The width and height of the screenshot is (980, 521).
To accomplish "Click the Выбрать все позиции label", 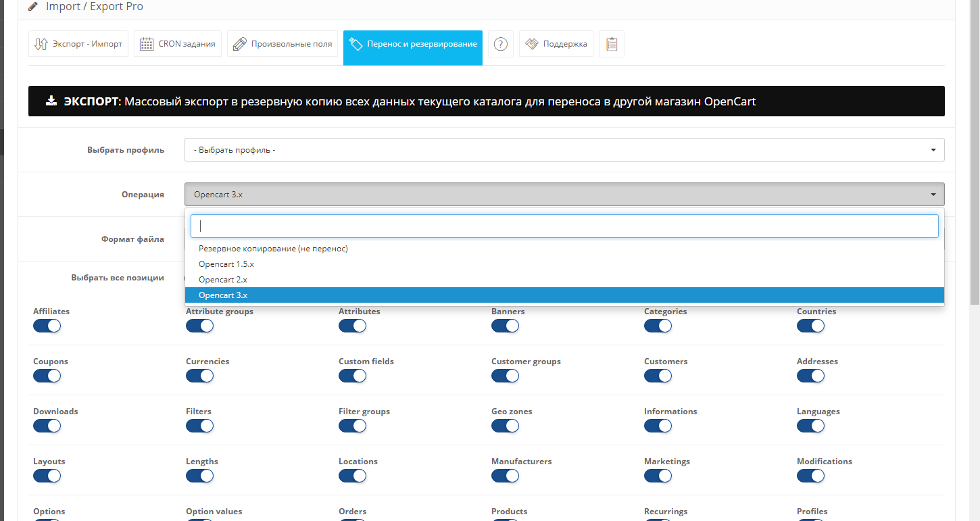I will [118, 278].
